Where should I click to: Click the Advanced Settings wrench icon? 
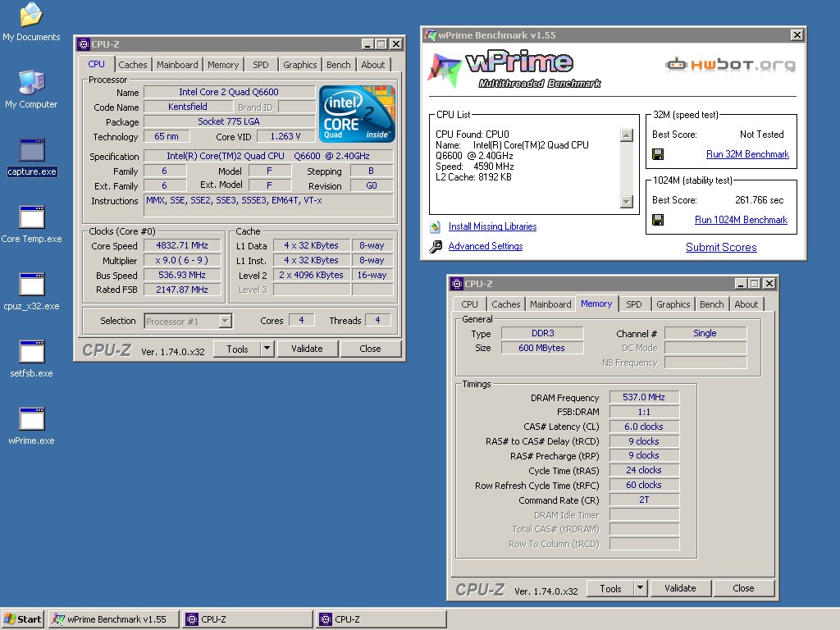coord(436,246)
